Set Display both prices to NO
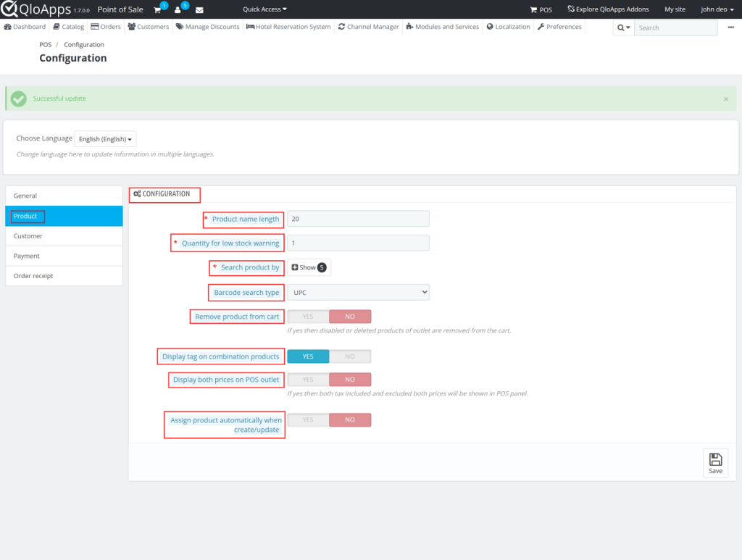The width and height of the screenshot is (742, 560). (350, 380)
